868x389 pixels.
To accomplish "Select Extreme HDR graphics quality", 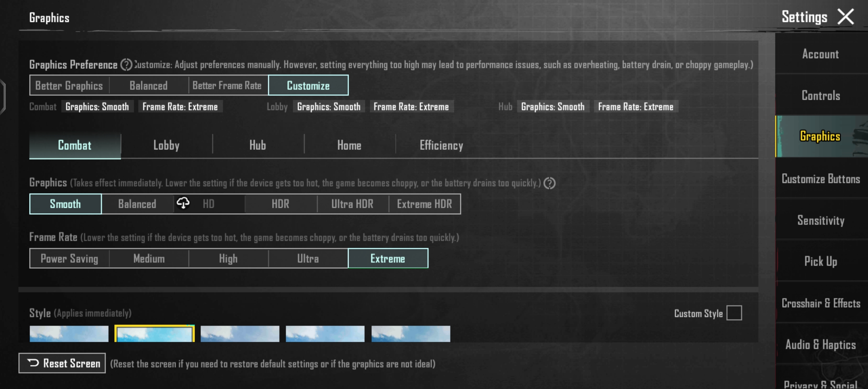I will pyautogui.click(x=424, y=204).
